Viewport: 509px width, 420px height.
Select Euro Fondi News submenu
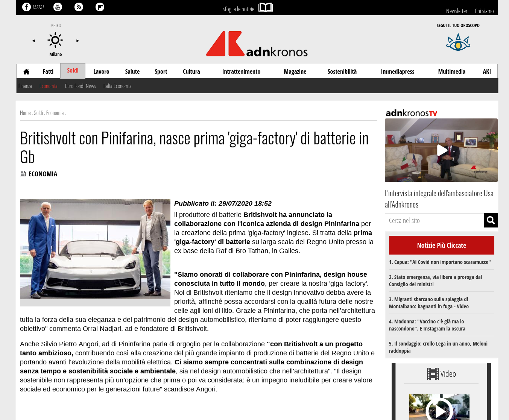[81, 86]
